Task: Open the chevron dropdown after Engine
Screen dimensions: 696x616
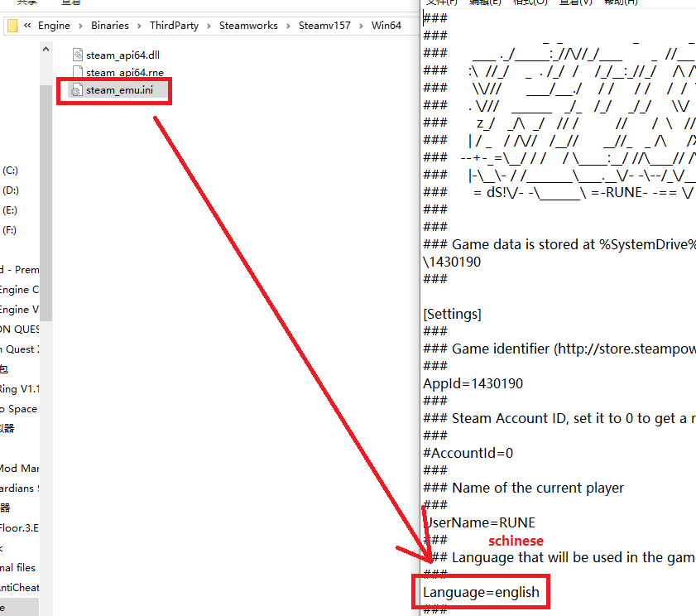Action: pos(80,26)
